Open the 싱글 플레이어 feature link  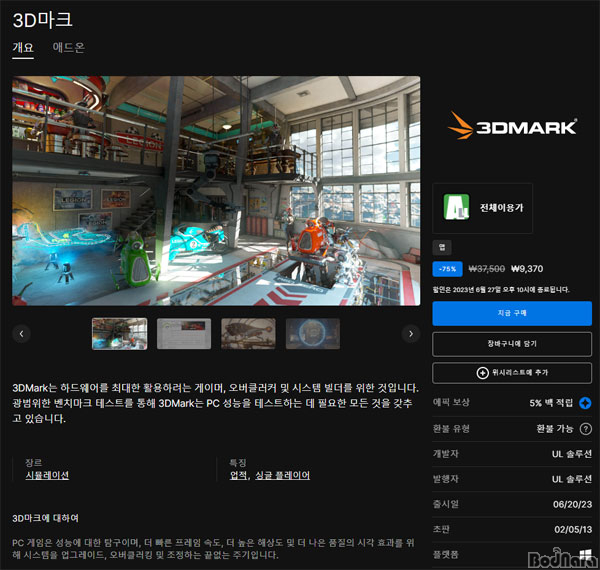pos(282,475)
